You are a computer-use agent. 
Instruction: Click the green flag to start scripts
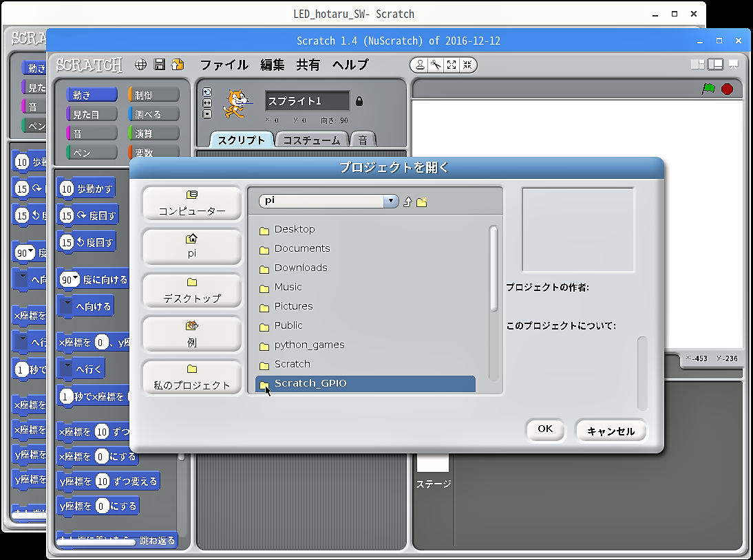coord(708,89)
